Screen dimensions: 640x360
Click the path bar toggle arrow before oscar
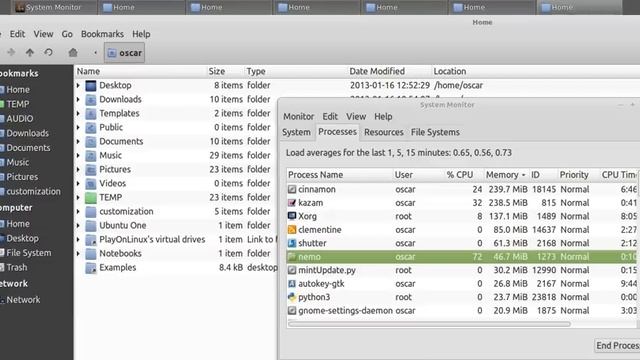95,53
